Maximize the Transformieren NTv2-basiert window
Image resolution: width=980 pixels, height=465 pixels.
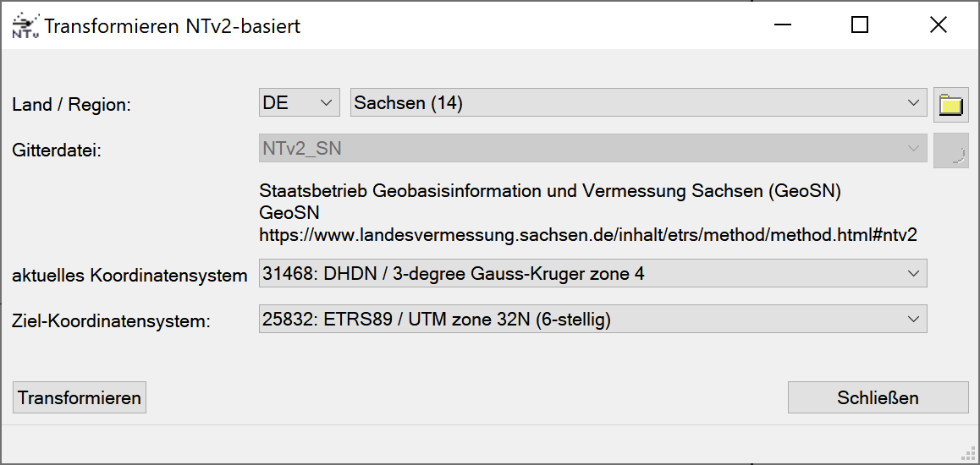pyautogui.click(x=860, y=25)
